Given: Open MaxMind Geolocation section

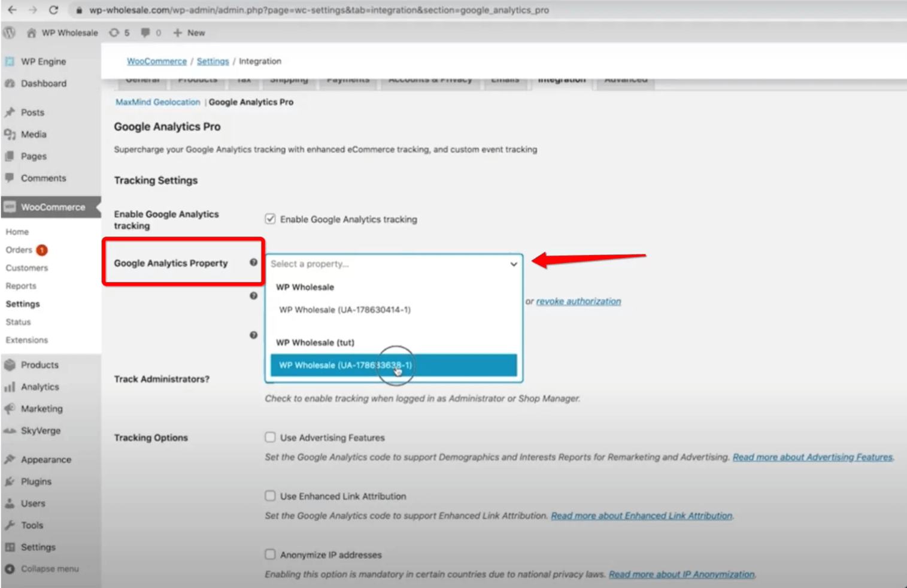Looking at the screenshot, I should [x=158, y=102].
